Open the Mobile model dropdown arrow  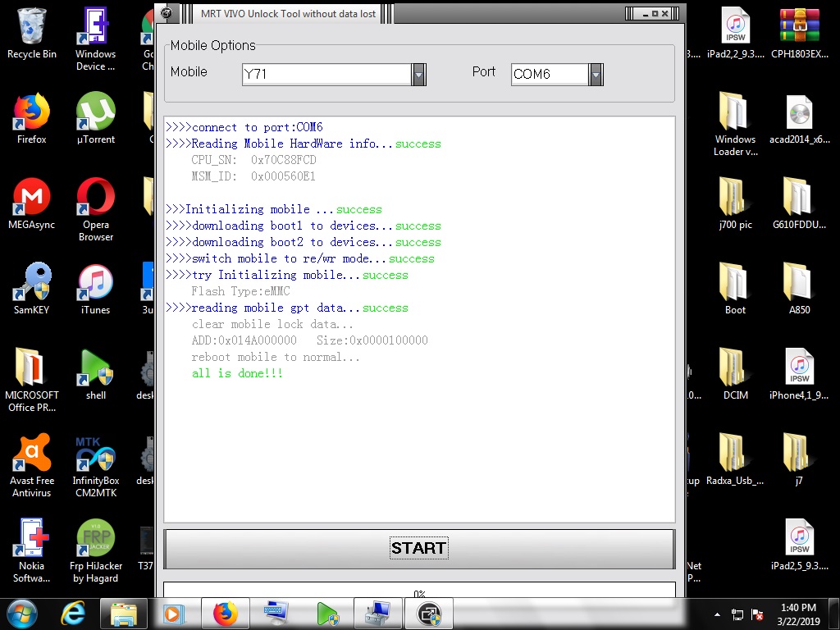point(419,75)
